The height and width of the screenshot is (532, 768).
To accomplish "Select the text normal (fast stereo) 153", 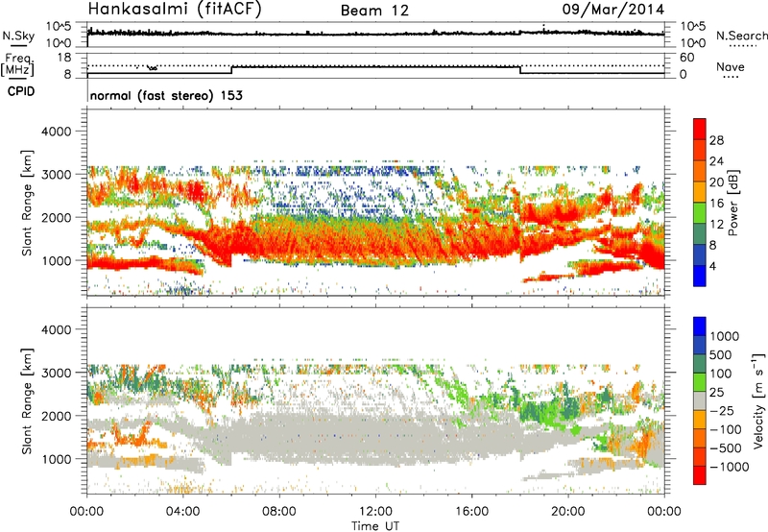I will pyautogui.click(x=166, y=95).
